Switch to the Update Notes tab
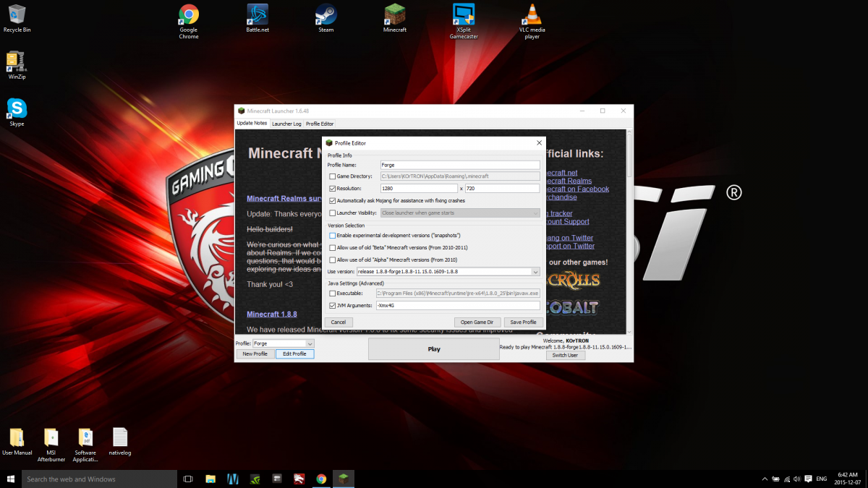The image size is (868, 488). coord(252,124)
